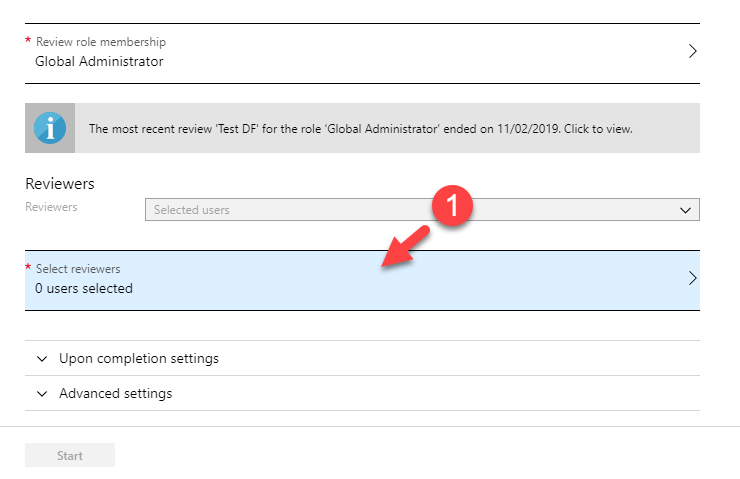Click the chevron next to Upon completion settings
Image resolution: width=740 pixels, height=479 pixels.
click(x=42, y=358)
